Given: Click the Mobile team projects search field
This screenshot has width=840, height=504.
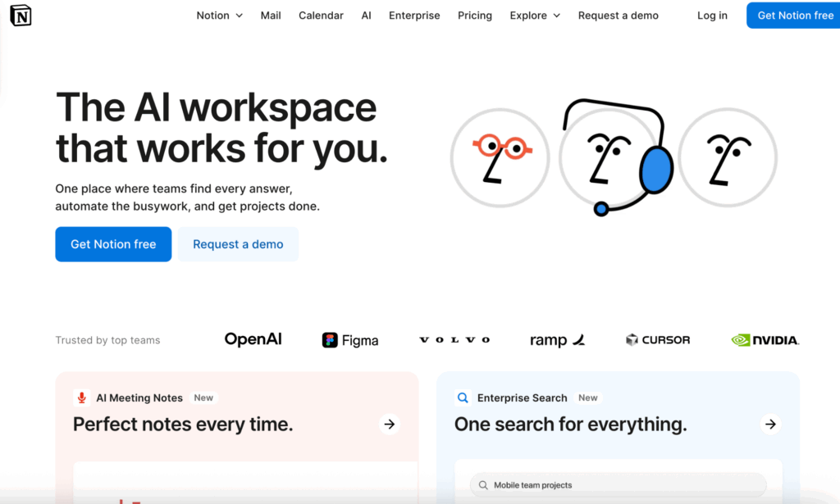Looking at the screenshot, I should click(x=619, y=485).
